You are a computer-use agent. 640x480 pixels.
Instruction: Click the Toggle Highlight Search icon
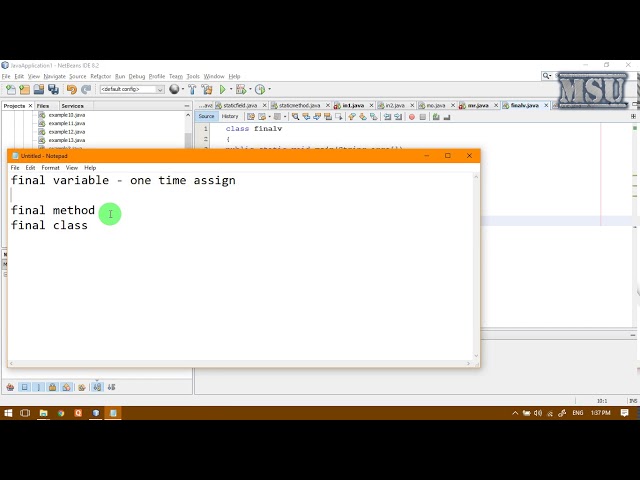(328, 117)
